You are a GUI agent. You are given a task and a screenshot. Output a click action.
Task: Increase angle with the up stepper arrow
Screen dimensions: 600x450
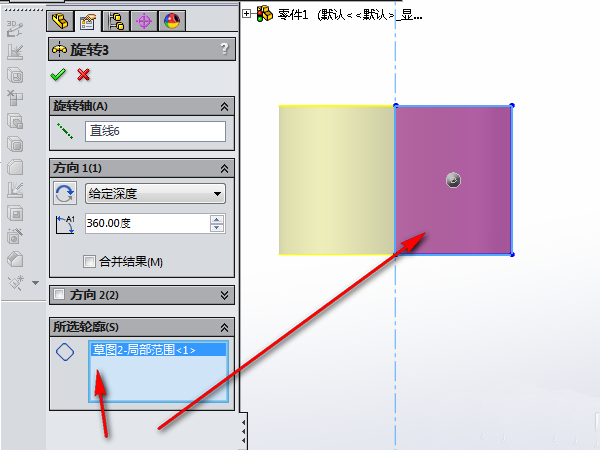tap(217, 220)
